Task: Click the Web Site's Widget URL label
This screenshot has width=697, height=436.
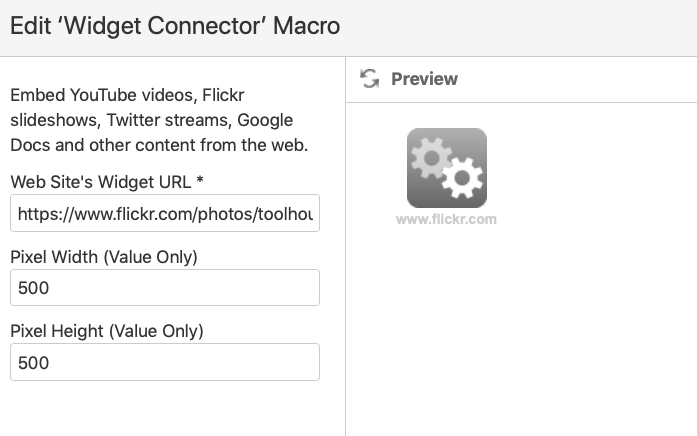Action: tap(101, 182)
